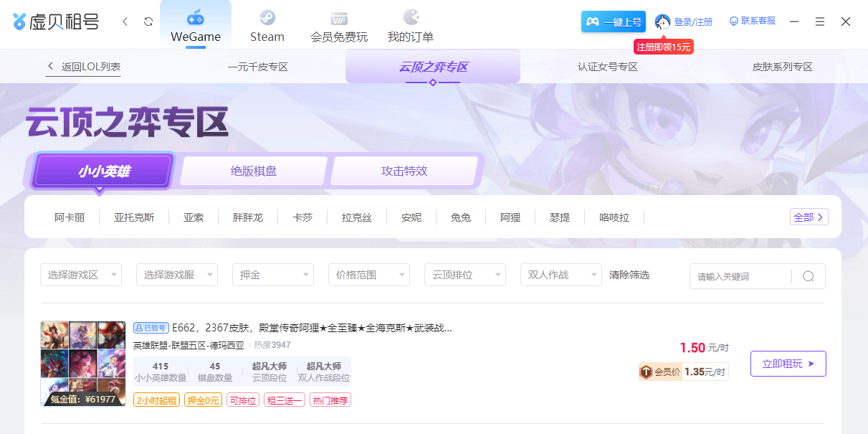Select the 攻击特效 category tab
The image size is (868, 434).
pos(404,171)
